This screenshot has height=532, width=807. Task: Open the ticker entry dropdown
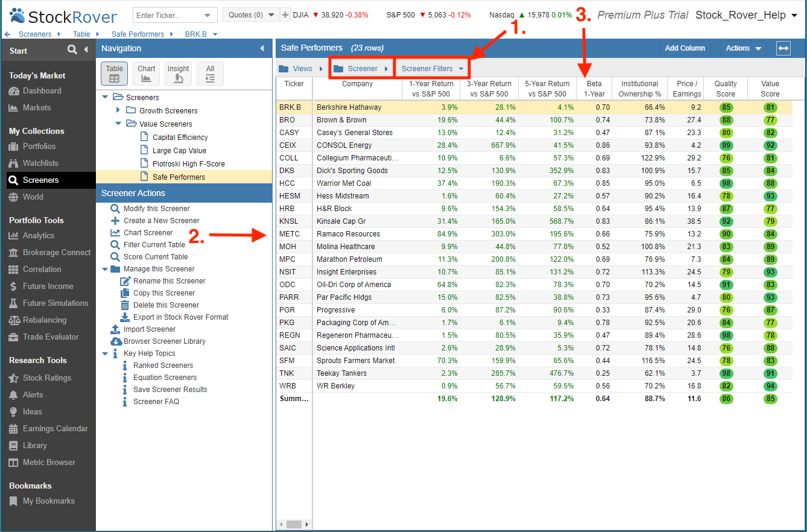[208, 15]
